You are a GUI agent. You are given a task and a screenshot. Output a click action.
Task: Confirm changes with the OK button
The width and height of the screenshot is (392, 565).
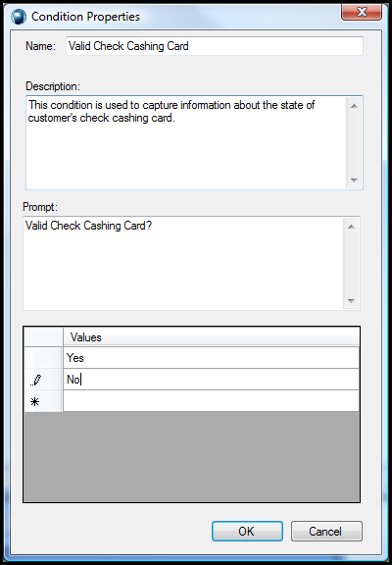coord(247,531)
